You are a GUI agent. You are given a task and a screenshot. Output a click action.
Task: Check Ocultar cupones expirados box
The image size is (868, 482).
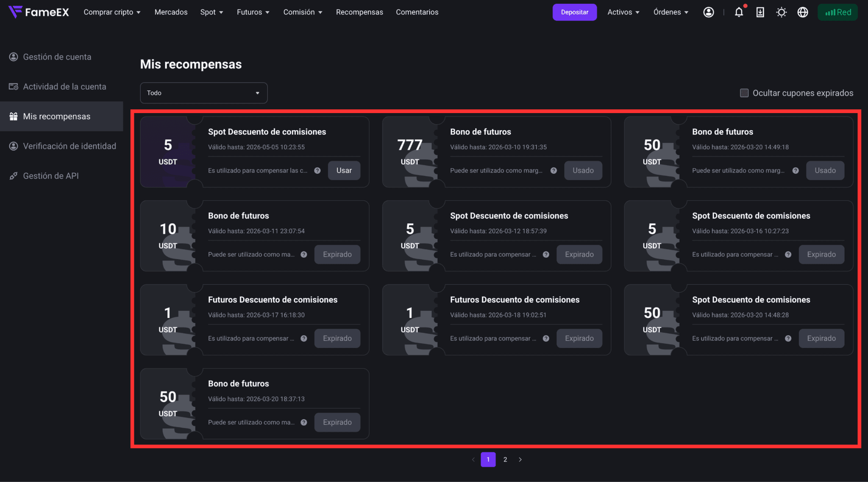pyautogui.click(x=744, y=93)
